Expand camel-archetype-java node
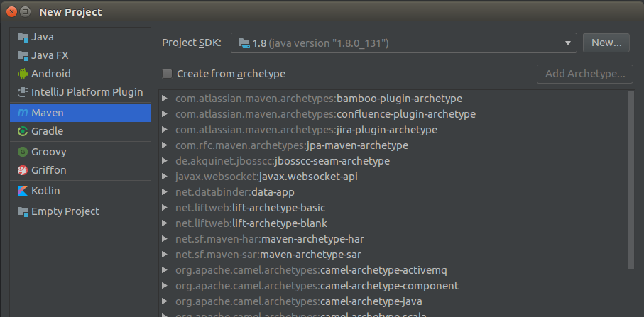The width and height of the screenshot is (644, 317). [165, 301]
